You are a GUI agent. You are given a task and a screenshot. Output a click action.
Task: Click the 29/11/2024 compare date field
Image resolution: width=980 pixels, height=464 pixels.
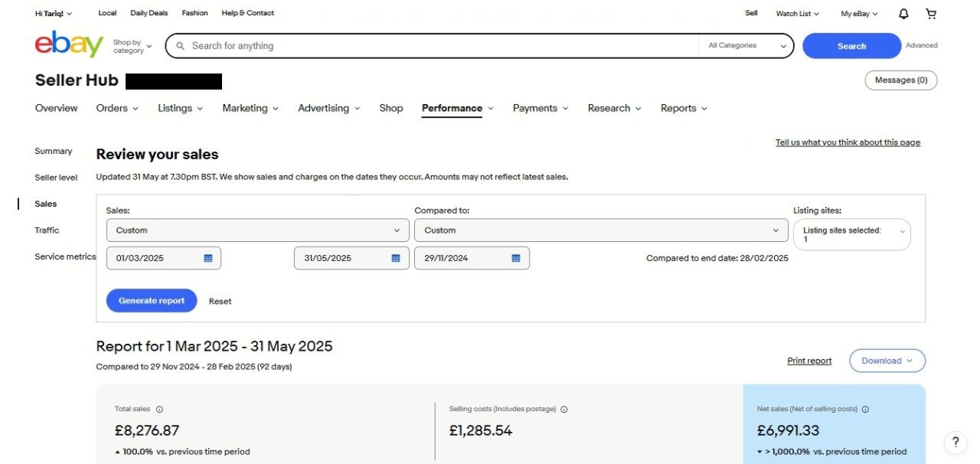tap(472, 258)
